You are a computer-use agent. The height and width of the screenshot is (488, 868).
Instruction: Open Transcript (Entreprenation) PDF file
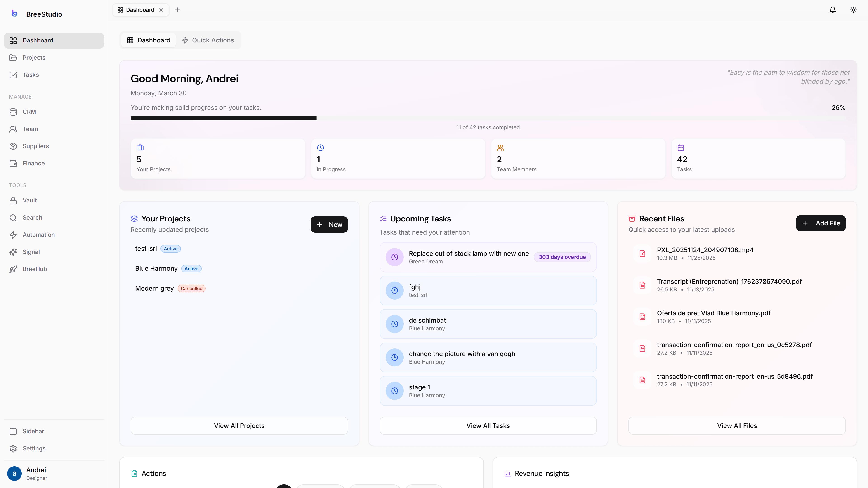(737, 285)
